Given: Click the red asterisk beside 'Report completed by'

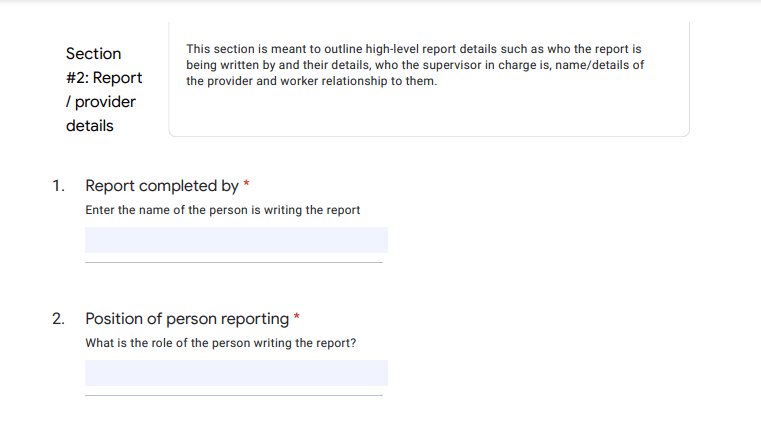Looking at the screenshot, I should [x=247, y=183].
